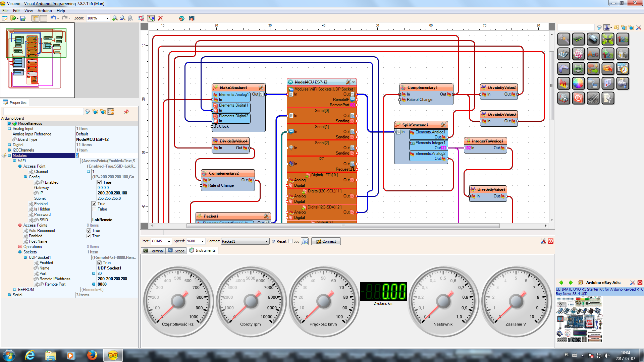Viewport: 644px width, 362px height.
Task: Uncheck Config Enabled True checkbox
Action: (x=99, y=182)
